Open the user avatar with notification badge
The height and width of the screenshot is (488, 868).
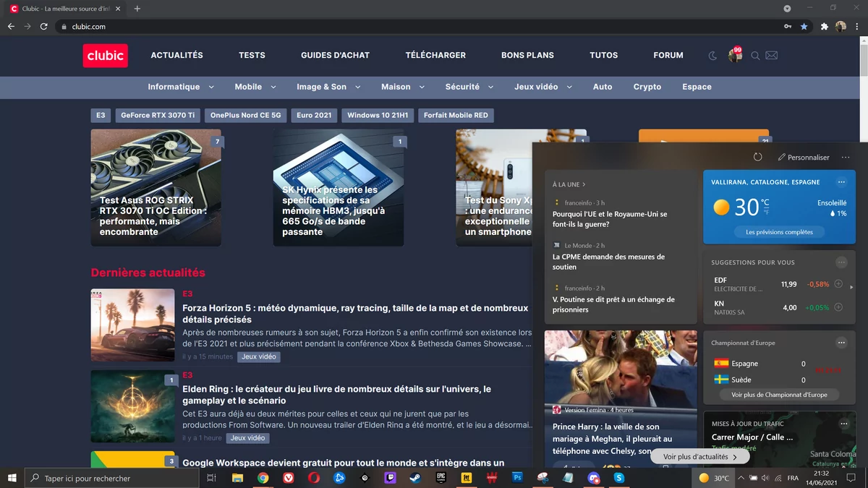(x=735, y=55)
